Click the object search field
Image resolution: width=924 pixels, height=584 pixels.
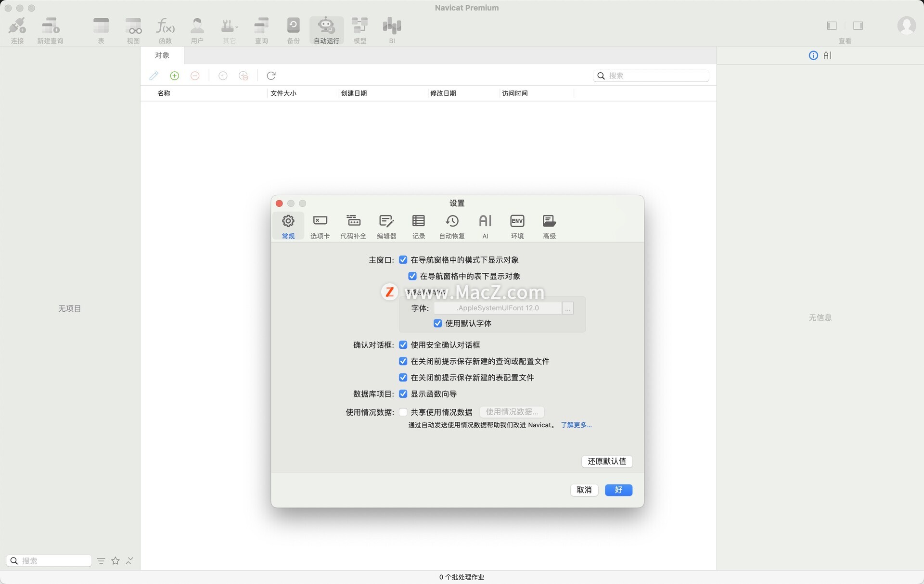(651, 76)
